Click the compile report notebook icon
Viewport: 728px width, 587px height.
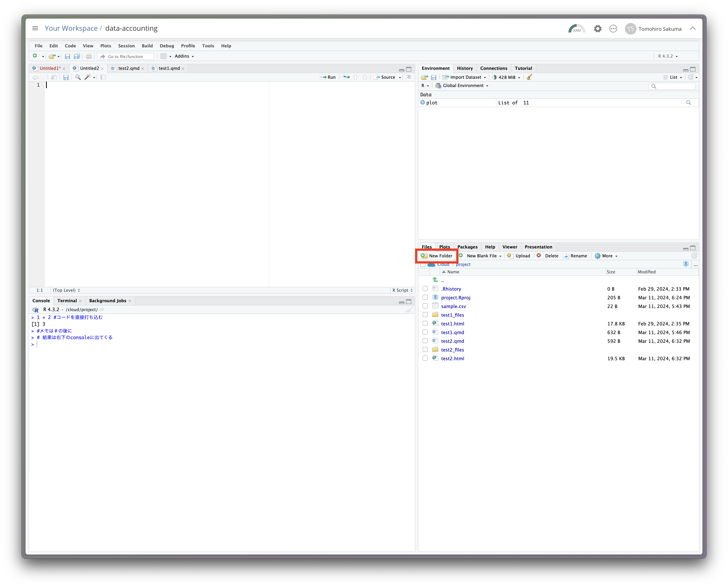(x=103, y=77)
